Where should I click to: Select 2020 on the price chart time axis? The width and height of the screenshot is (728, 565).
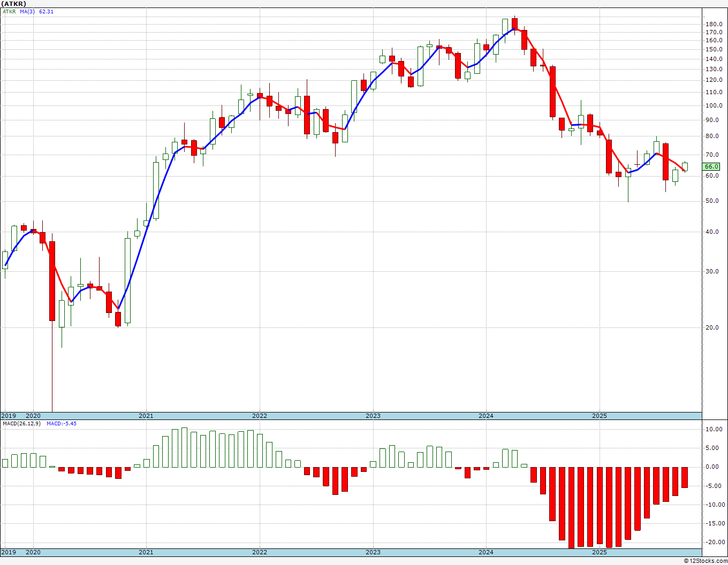(33, 416)
